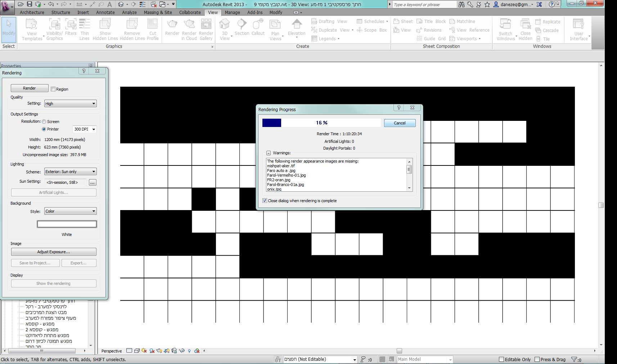Click the Undo arrow icon

pos(51,4)
